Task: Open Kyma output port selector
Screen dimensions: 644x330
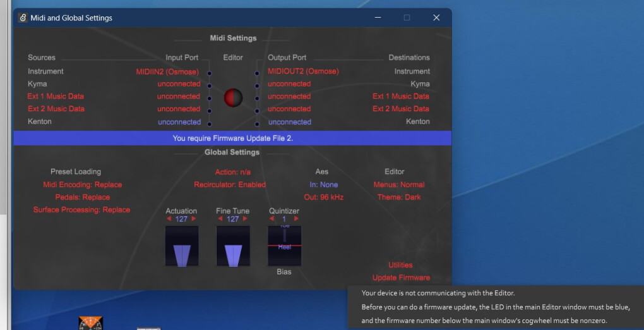Action: click(x=289, y=84)
